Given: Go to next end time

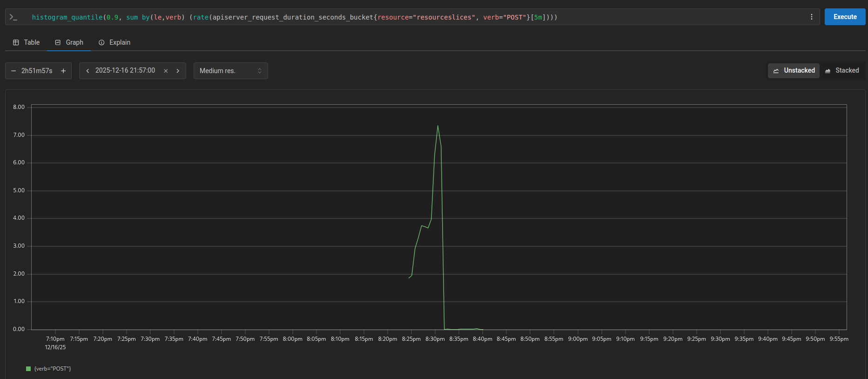Looking at the screenshot, I should coord(178,71).
